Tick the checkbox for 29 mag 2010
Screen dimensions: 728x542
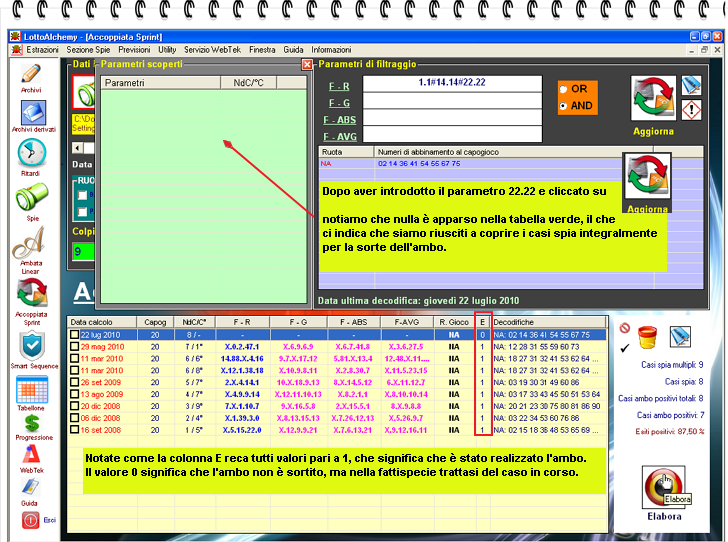tap(74, 346)
